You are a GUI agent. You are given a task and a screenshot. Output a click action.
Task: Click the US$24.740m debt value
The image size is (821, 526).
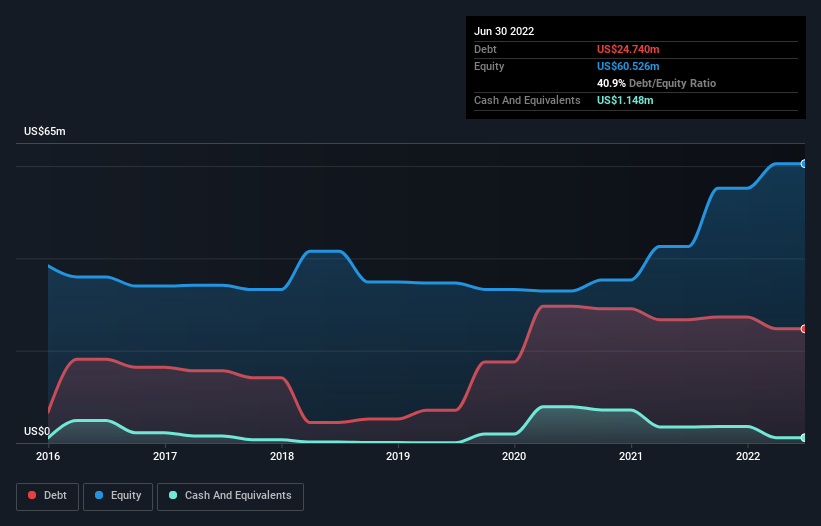pos(628,49)
